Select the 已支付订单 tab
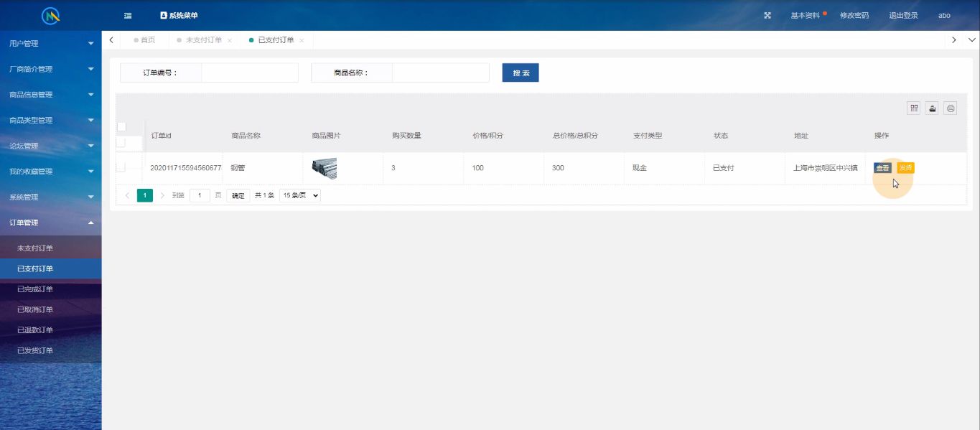980x430 pixels. point(276,40)
